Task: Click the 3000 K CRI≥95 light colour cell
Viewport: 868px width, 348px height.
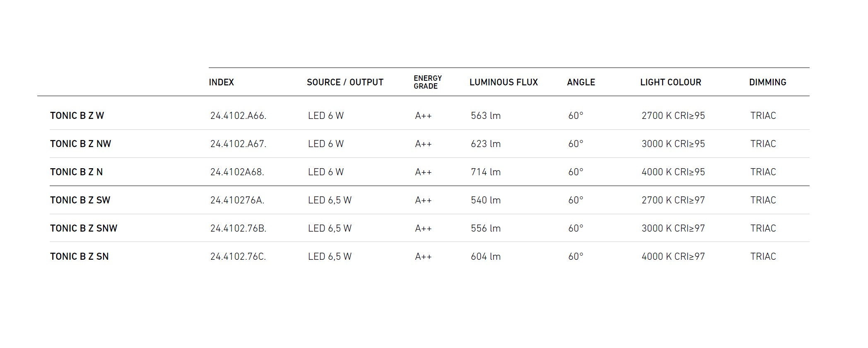Action: 673,144
